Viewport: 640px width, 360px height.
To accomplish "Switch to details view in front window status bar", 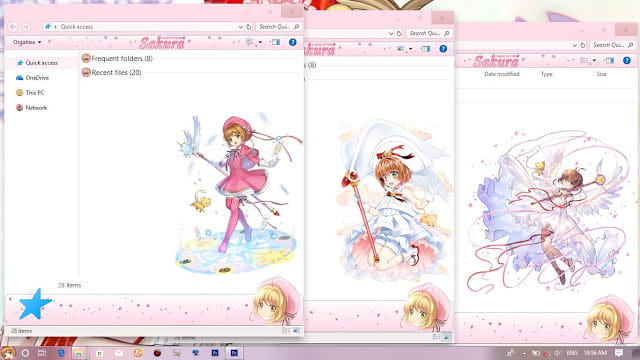I will (x=286, y=330).
